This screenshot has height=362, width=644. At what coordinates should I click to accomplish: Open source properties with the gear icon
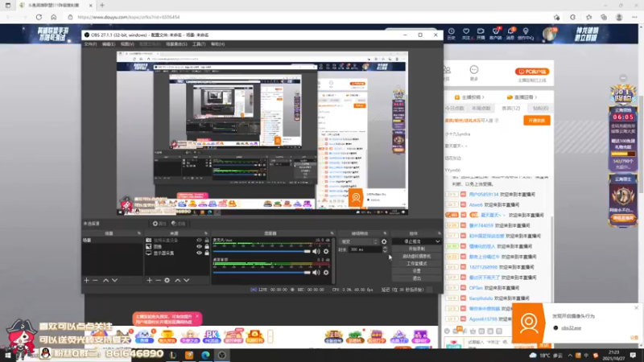[x=167, y=280]
